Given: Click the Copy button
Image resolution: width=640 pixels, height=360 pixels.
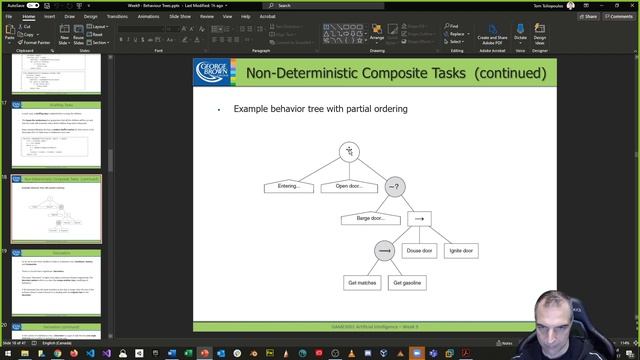Looking at the screenshot, I should tap(26, 34).
